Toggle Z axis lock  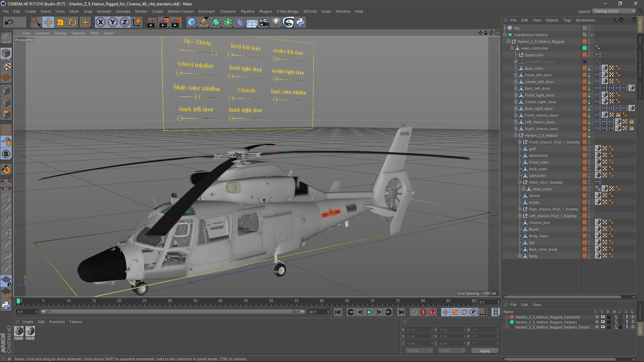(x=125, y=22)
